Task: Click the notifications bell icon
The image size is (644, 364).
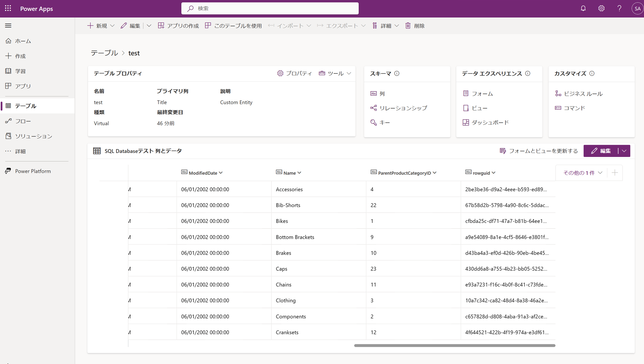Action: tap(583, 8)
